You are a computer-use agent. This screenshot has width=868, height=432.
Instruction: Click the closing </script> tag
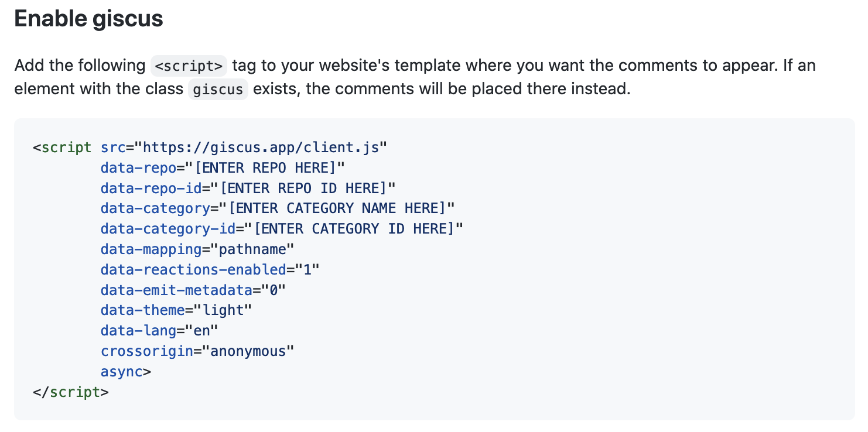coord(71,392)
